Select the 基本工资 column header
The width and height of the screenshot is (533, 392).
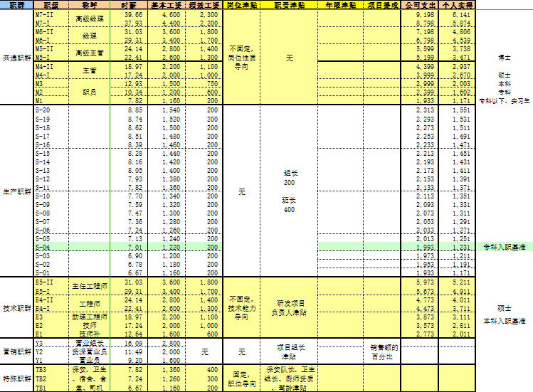[164, 5]
